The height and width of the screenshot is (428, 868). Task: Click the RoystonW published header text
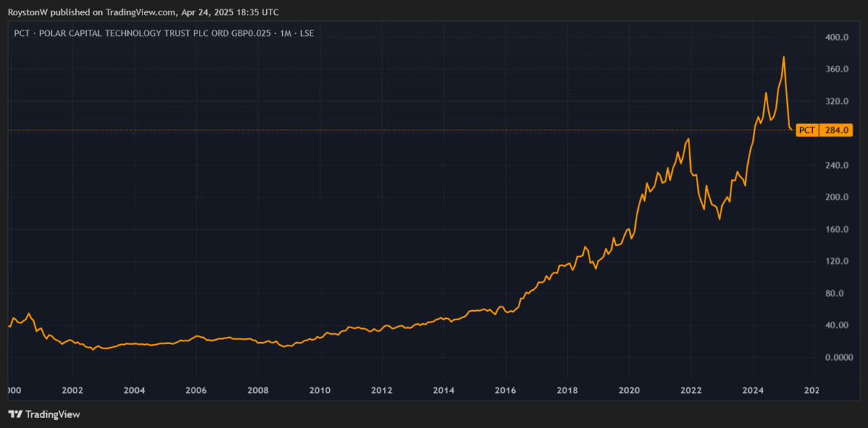tap(143, 12)
